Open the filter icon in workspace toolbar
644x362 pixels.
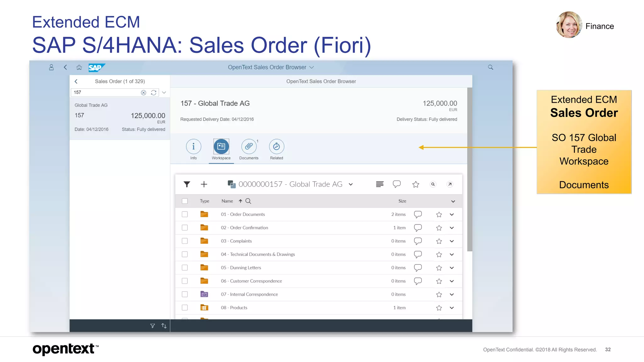coord(187,184)
